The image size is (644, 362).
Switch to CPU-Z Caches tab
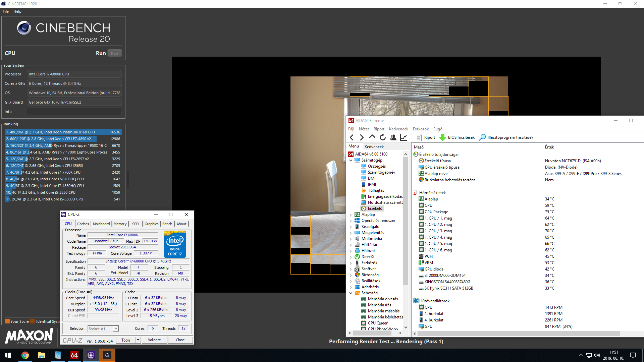pos(83,224)
